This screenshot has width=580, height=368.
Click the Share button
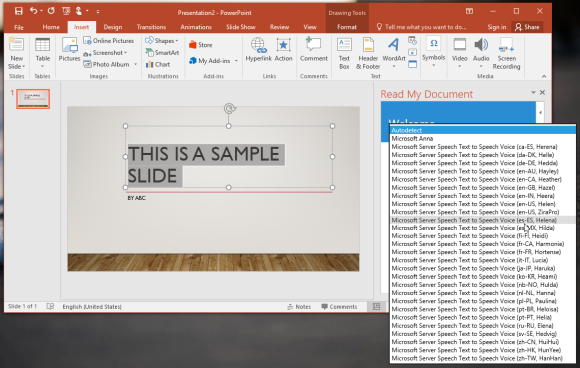pyautogui.click(x=527, y=27)
